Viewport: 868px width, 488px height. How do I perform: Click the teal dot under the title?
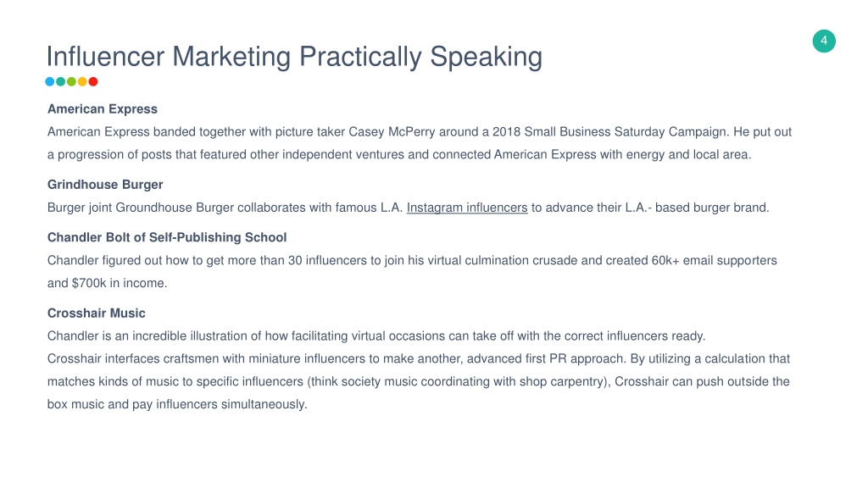[x=60, y=82]
